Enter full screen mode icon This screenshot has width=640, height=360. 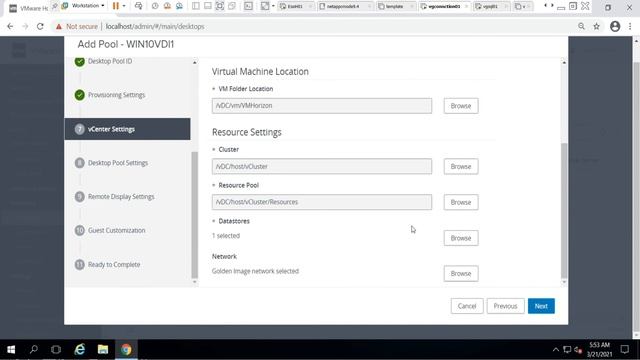[x=220, y=6]
